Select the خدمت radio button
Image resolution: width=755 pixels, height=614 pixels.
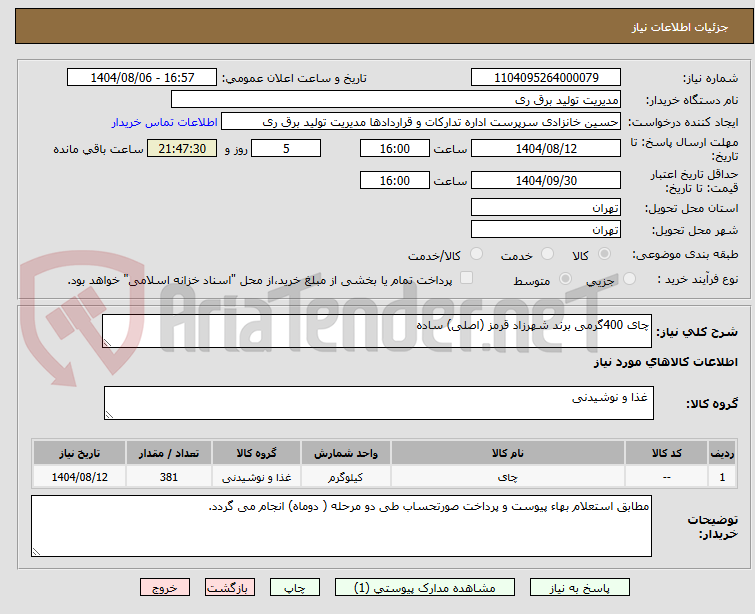(x=547, y=254)
